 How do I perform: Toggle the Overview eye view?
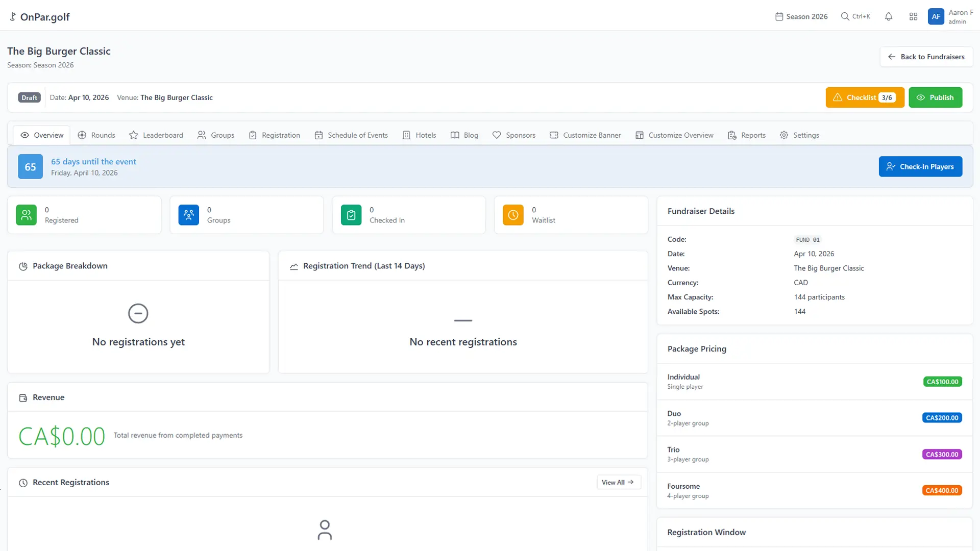pyautogui.click(x=41, y=135)
